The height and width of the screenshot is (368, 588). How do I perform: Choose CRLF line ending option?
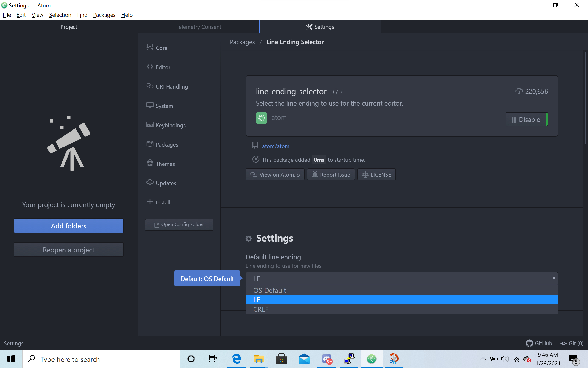pyautogui.click(x=402, y=309)
